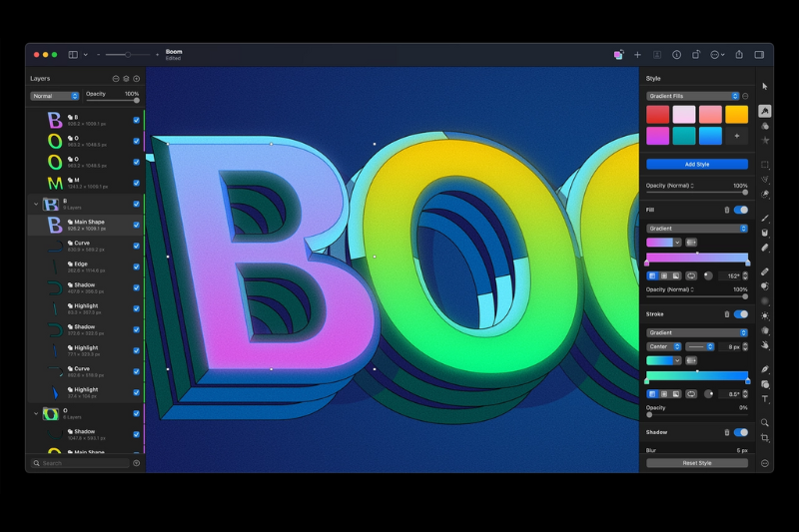The height and width of the screenshot is (532, 799).
Task: Select the Rectangular Selection tool
Action: coord(764,165)
